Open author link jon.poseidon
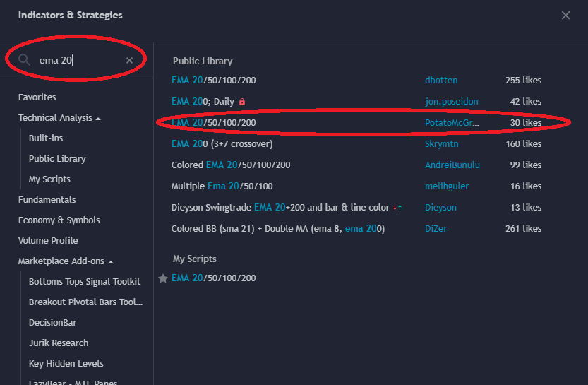Screen dimensions: 588x385 (x=451, y=102)
